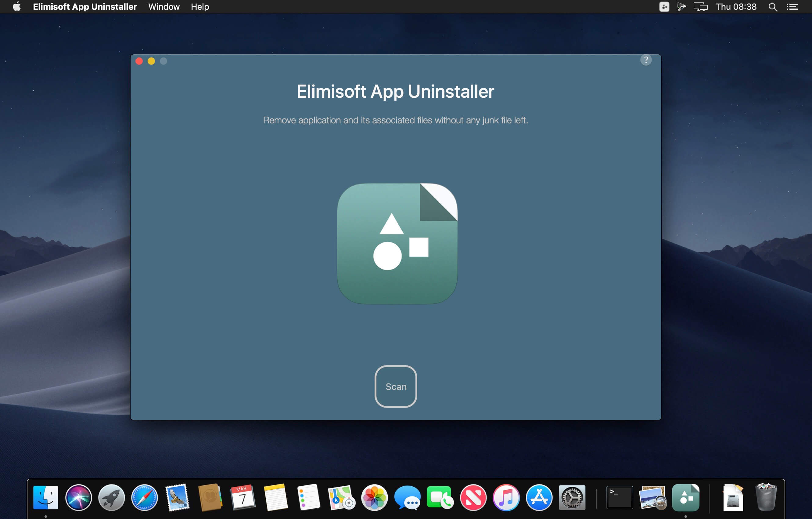The height and width of the screenshot is (519, 812).
Task: Click the large Elimisoft app logo
Action: coord(397,243)
